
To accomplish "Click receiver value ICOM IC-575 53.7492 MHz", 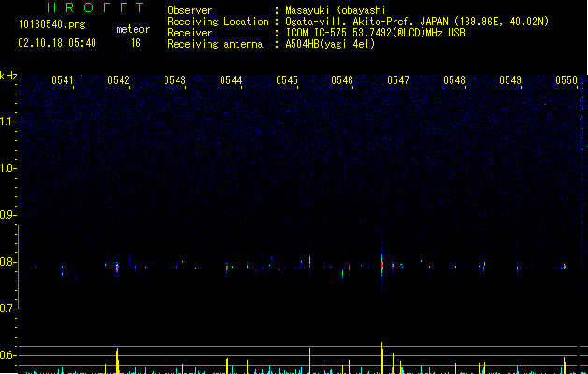I will 375,33.
